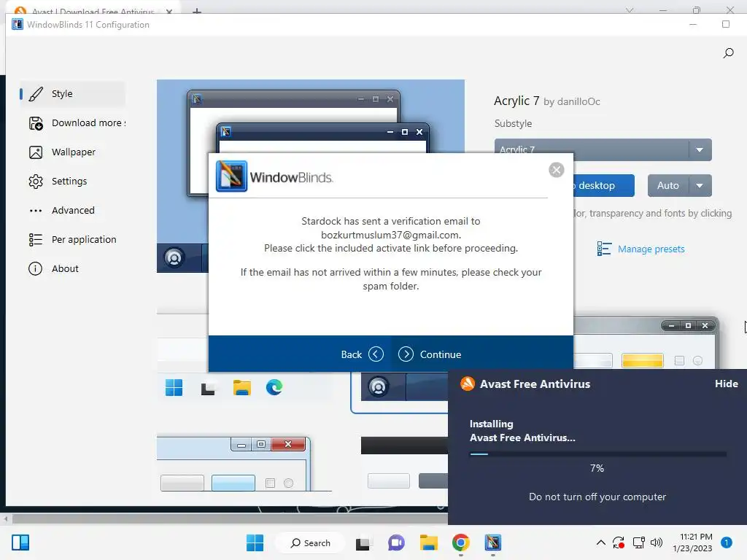Open File Explorer from taskbar
This screenshot has width=747, height=560.
(428, 542)
